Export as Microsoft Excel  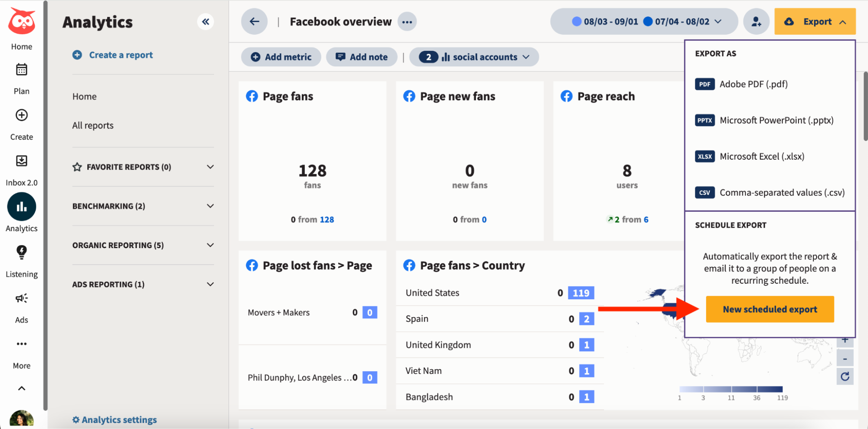point(750,156)
